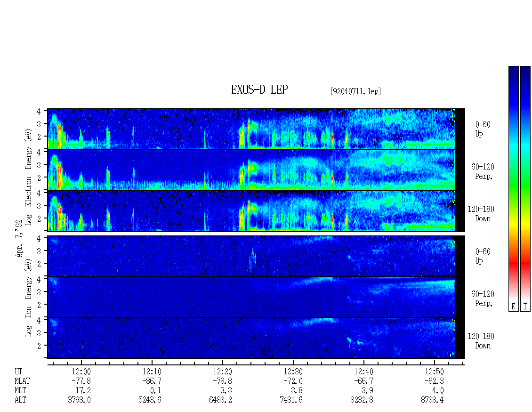Screen dimensions: 532x412
Task: Click the 12:20 UT tick label
Action: coord(222,372)
